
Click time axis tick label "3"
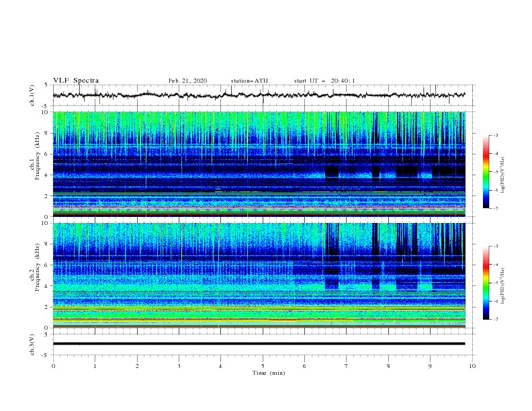click(x=179, y=366)
